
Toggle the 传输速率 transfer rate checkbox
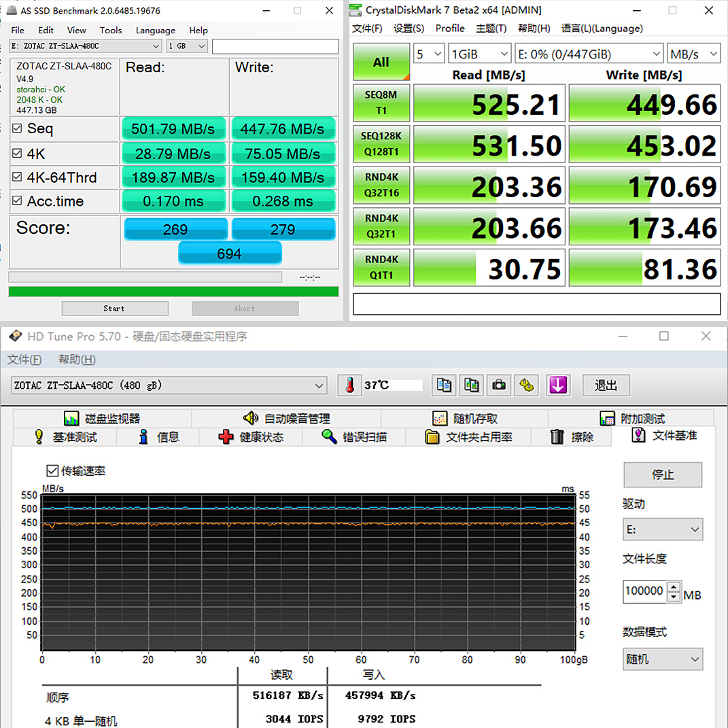pyautogui.click(x=52, y=471)
